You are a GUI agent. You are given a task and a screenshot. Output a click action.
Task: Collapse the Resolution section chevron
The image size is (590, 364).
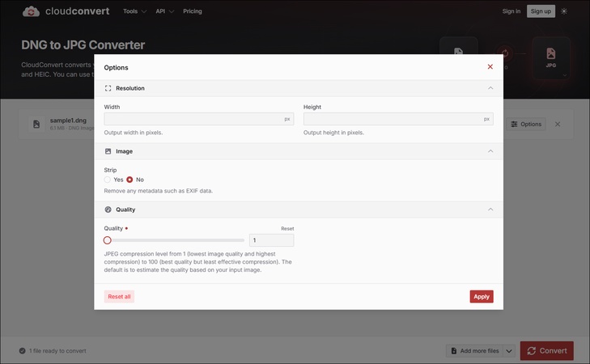coord(490,88)
